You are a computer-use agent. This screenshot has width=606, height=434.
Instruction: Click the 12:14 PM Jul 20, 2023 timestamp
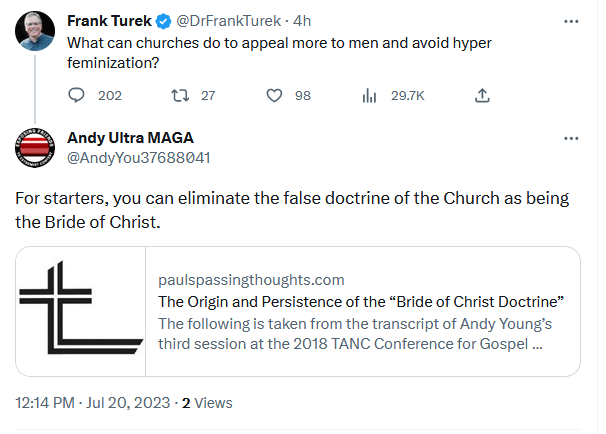93,403
